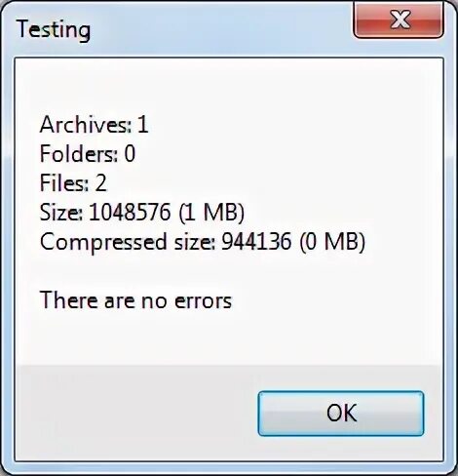
Task: Click the Files: 2 line
Action: coord(73,182)
